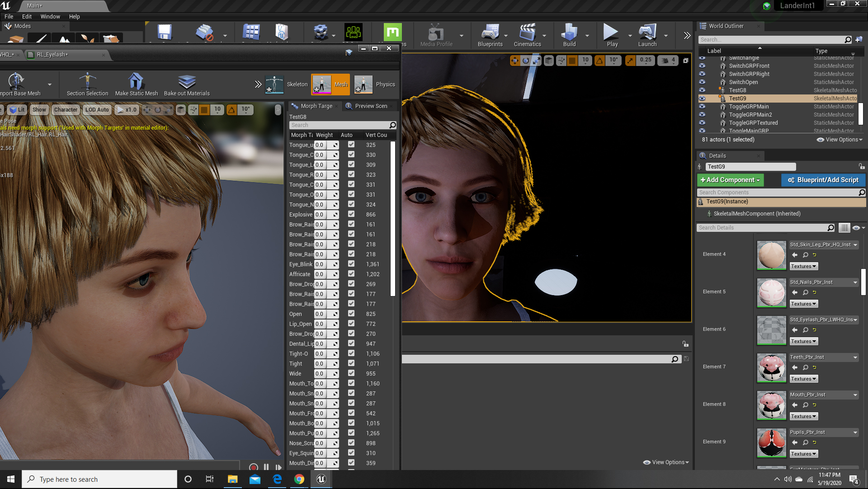Image resolution: width=868 pixels, height=489 pixels.
Task: Uncheck Auto for Affricate morph target
Action: 351,274
